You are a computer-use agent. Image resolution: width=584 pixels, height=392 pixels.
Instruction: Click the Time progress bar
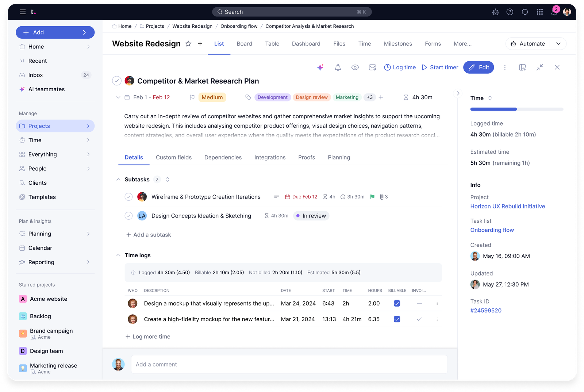516,109
